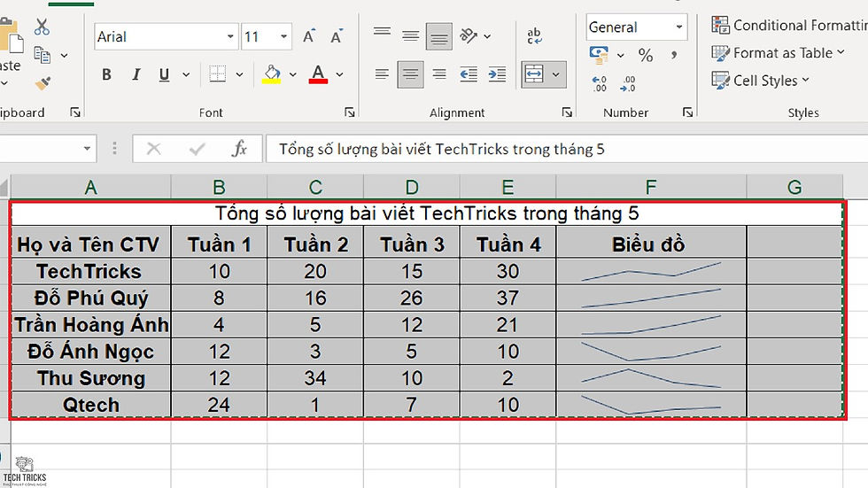This screenshot has height=488, width=868.
Task: Click Qtech's Tuần 1 value 24
Action: [220, 405]
